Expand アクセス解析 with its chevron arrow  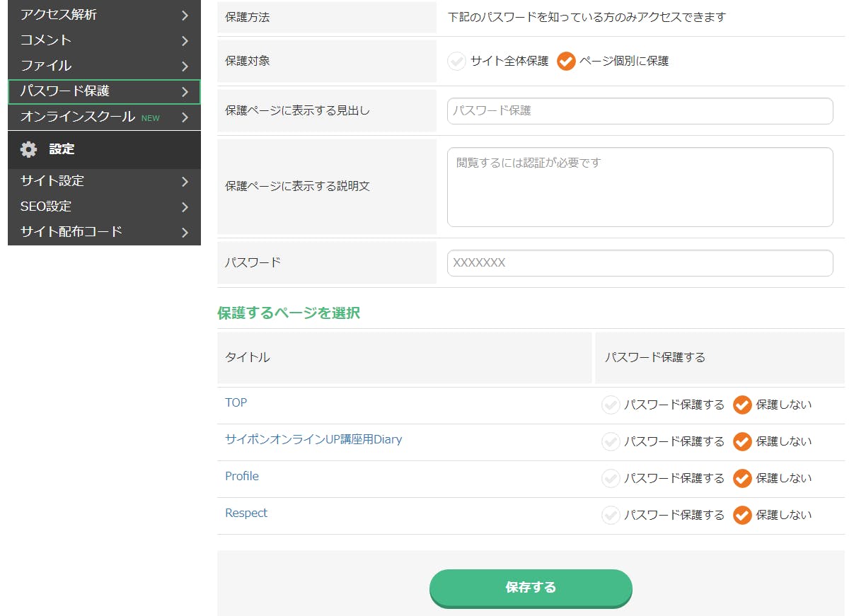click(x=185, y=15)
